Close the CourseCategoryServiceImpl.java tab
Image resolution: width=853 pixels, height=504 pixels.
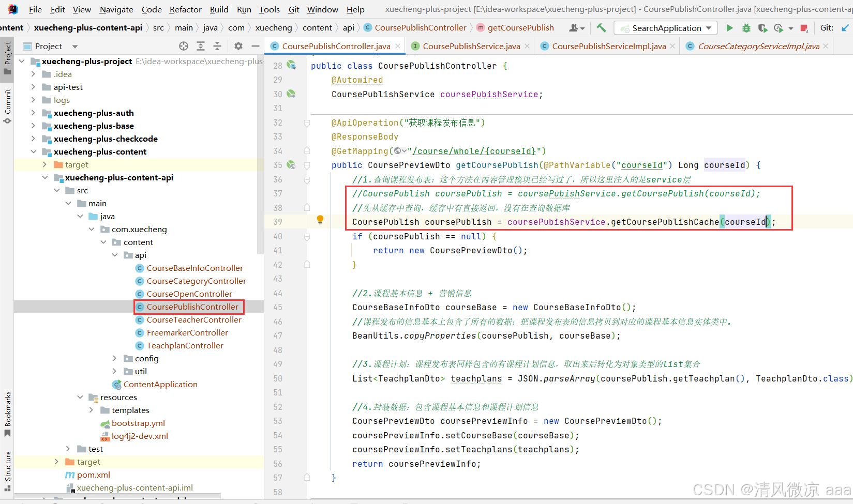[826, 46]
